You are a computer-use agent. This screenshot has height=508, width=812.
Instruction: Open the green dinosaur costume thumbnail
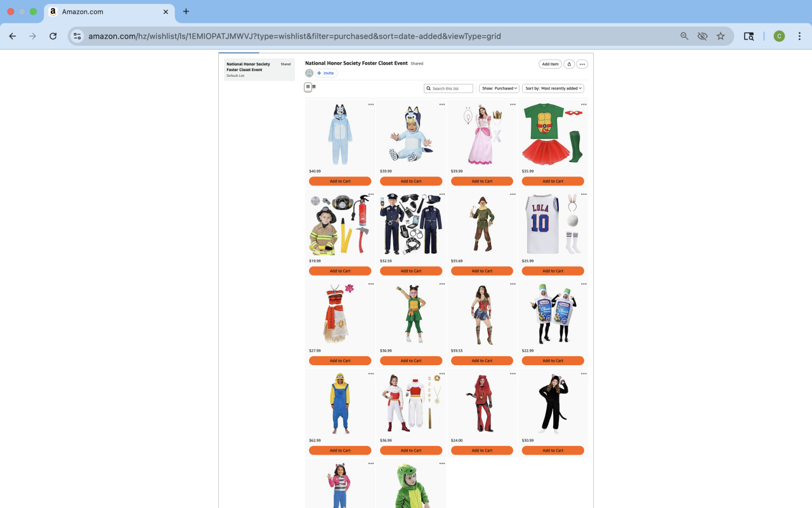click(x=411, y=486)
